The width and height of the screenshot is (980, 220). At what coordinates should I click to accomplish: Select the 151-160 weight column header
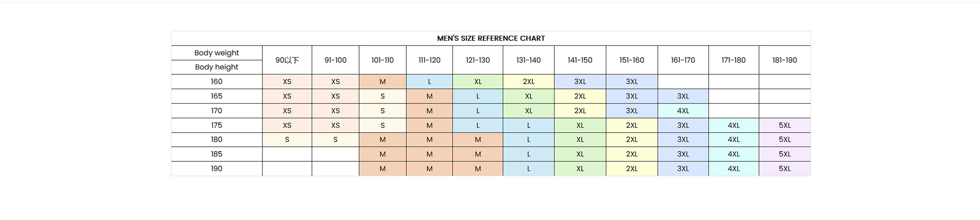(632, 60)
